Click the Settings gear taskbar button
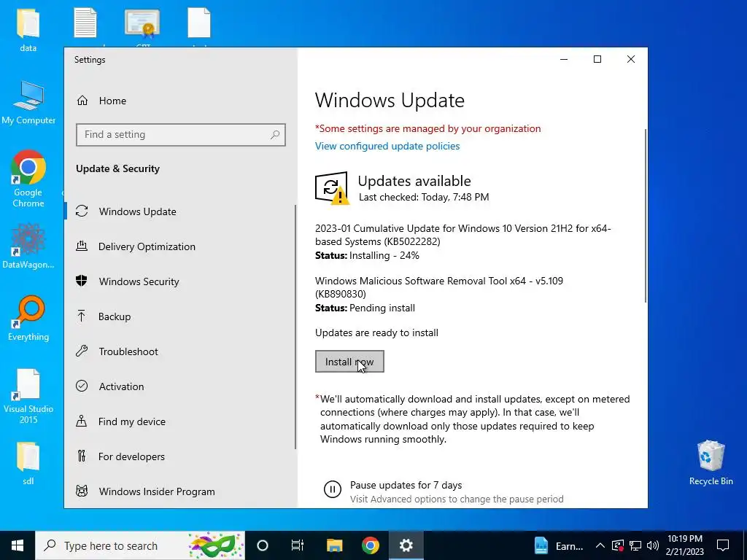Image resolution: width=747 pixels, height=560 pixels. pyautogui.click(x=406, y=545)
